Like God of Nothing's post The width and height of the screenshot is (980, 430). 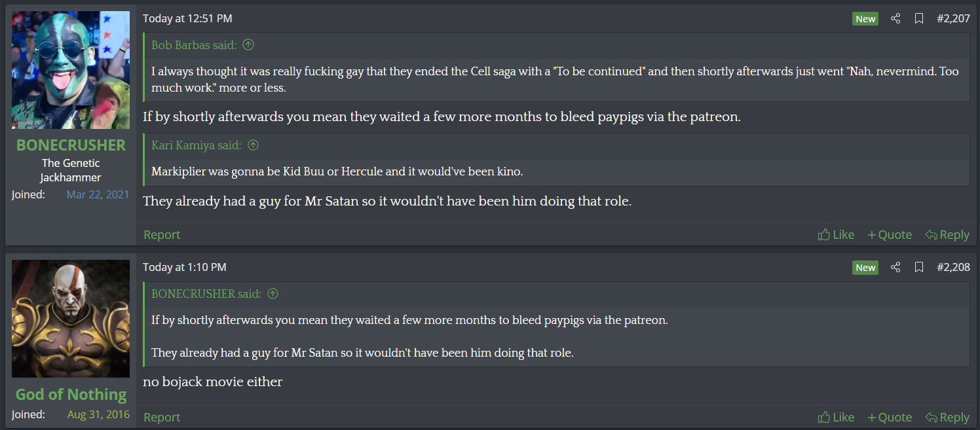pos(836,417)
